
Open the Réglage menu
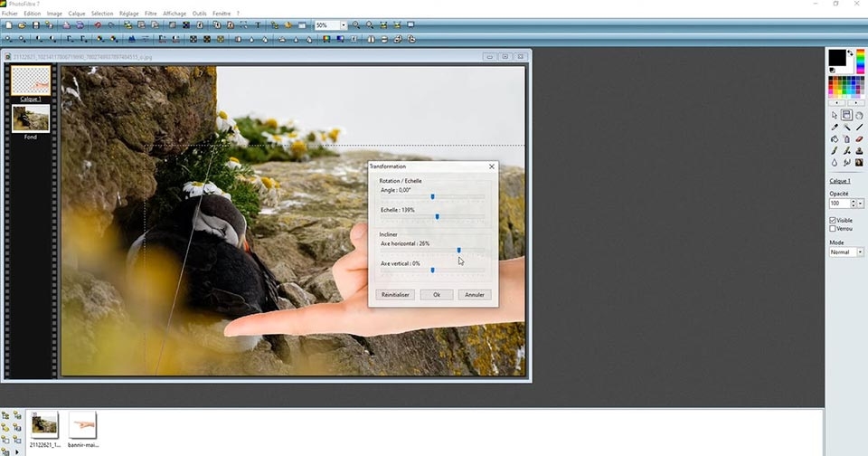click(x=129, y=14)
